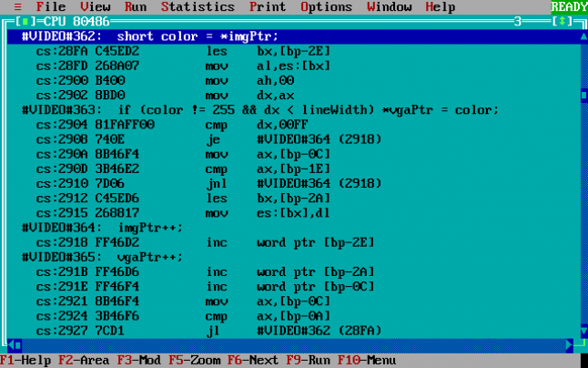The height and width of the screenshot is (368, 588).
Task: Click F1-Help in the status bar
Action: pyautogui.click(x=25, y=361)
